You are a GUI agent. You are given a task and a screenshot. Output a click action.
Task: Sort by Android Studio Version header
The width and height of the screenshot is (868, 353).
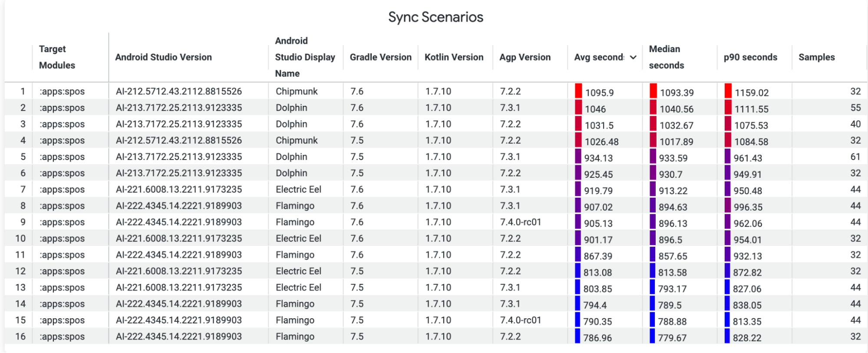[163, 57]
